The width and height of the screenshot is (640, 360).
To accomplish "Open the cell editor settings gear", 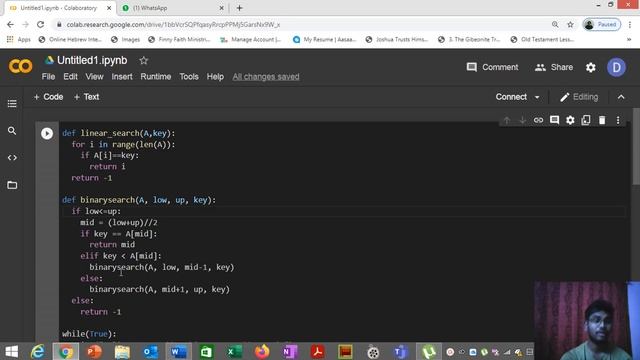I will [x=570, y=120].
